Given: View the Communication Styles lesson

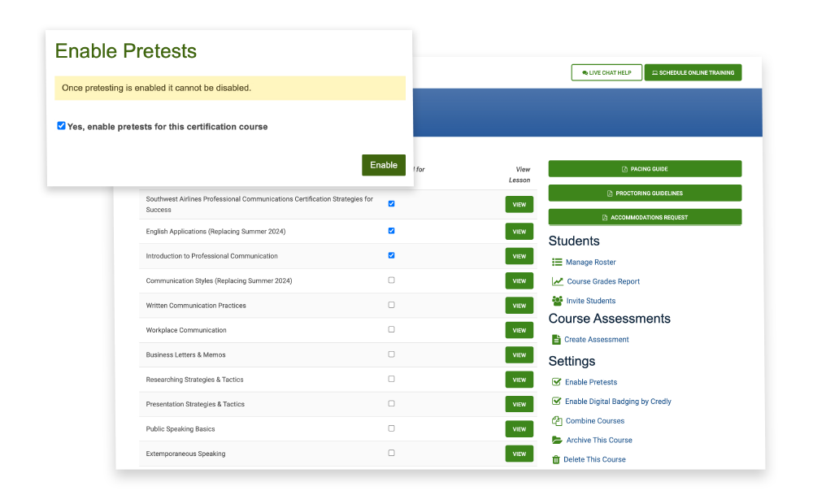Looking at the screenshot, I should click(519, 281).
